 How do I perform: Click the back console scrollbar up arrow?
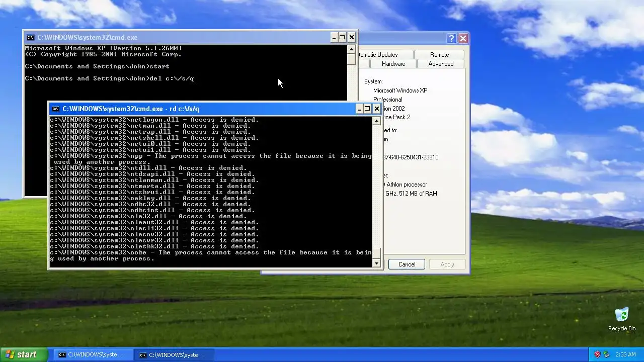point(351,49)
